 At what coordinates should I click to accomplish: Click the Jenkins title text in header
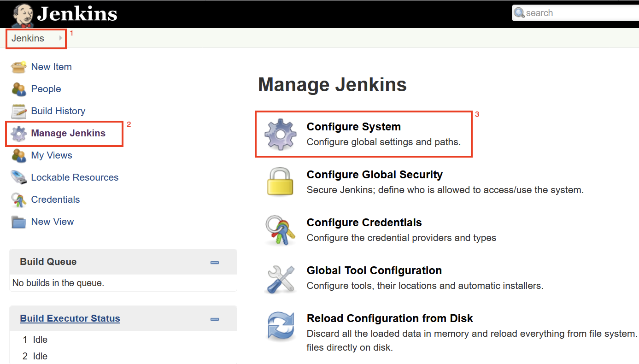click(x=77, y=14)
